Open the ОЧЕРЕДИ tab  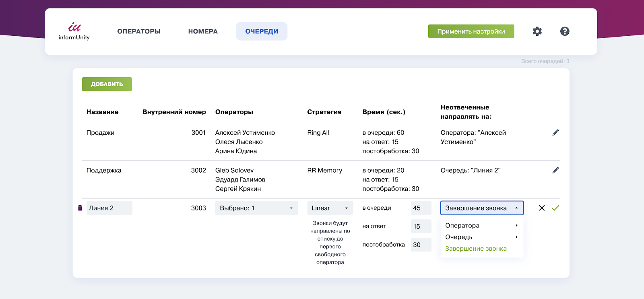[262, 31]
